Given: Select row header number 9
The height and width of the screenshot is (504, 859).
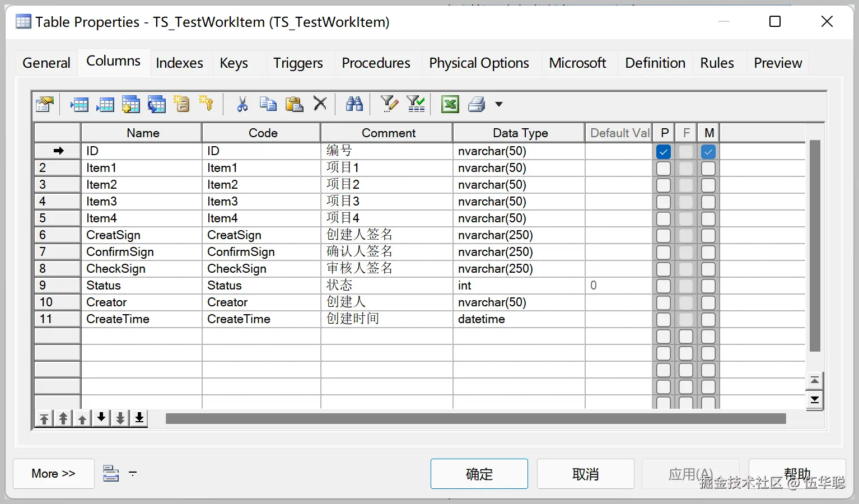Looking at the screenshot, I should [x=57, y=285].
